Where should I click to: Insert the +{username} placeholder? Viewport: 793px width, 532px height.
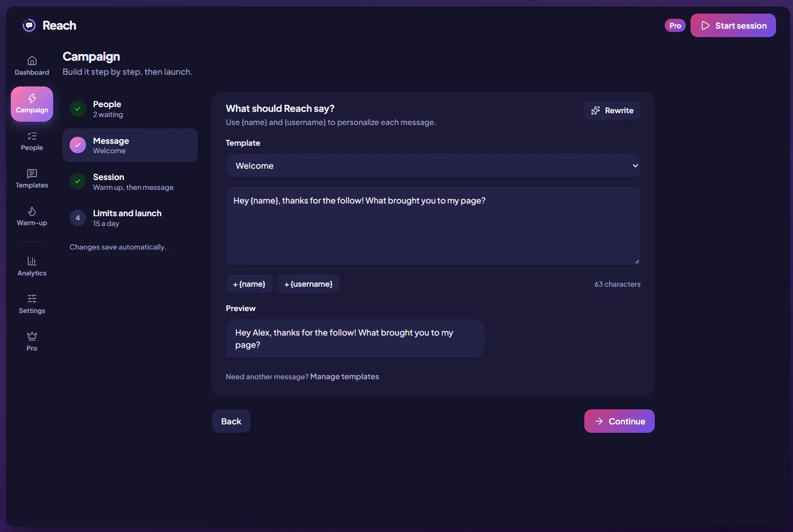[x=308, y=284]
